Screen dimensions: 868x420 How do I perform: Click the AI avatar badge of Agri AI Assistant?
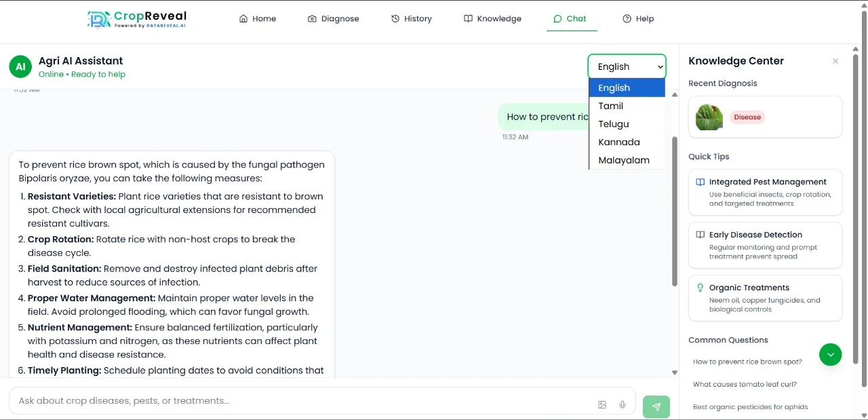coord(20,66)
